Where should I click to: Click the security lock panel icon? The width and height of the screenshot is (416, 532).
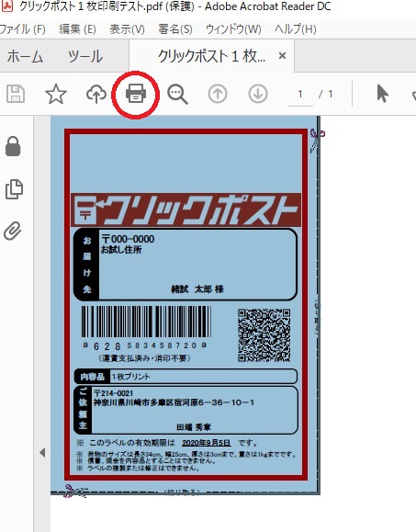[x=13, y=146]
